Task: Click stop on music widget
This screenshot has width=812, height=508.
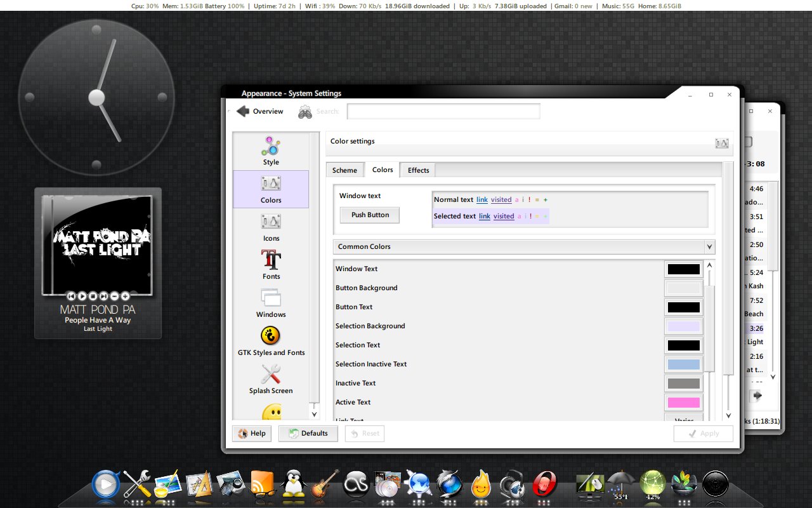Action: pyautogui.click(x=93, y=296)
